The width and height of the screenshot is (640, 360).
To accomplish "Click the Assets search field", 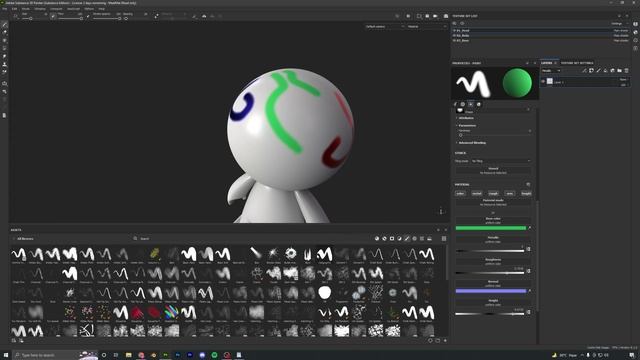I will (x=253, y=239).
